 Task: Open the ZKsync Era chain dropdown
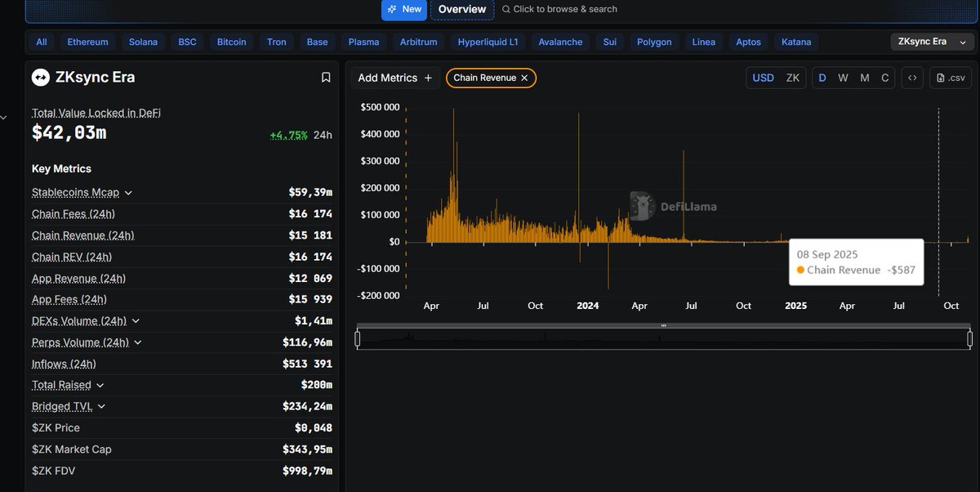pos(932,42)
